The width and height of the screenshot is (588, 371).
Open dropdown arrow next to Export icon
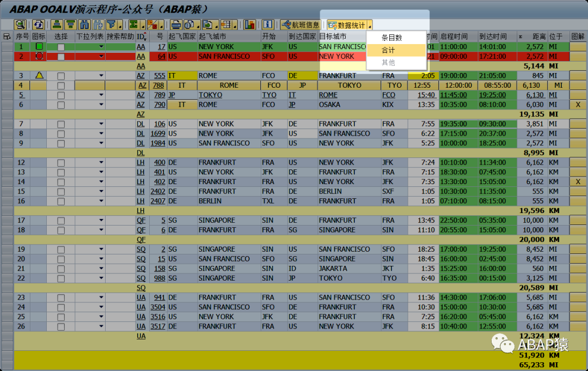pyautogui.click(x=216, y=26)
